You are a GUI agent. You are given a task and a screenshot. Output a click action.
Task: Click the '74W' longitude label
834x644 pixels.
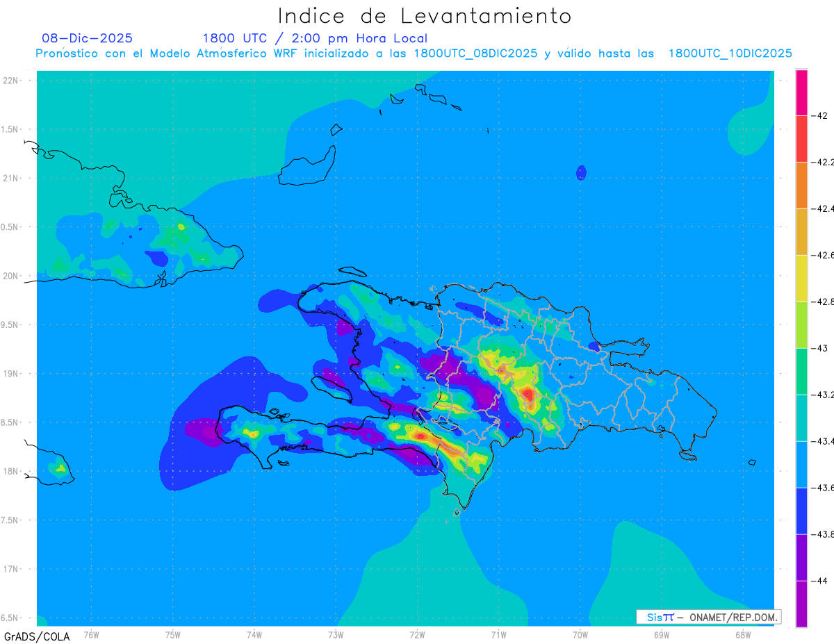point(254,634)
